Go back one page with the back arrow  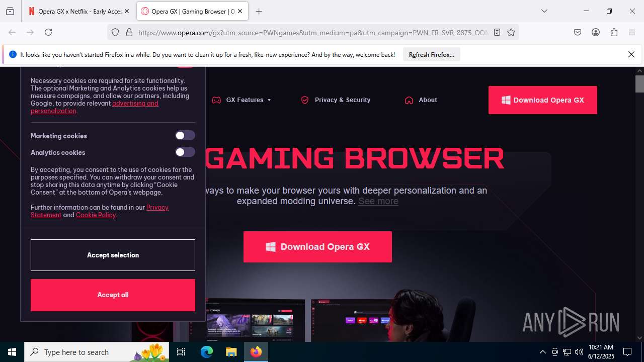[12, 32]
